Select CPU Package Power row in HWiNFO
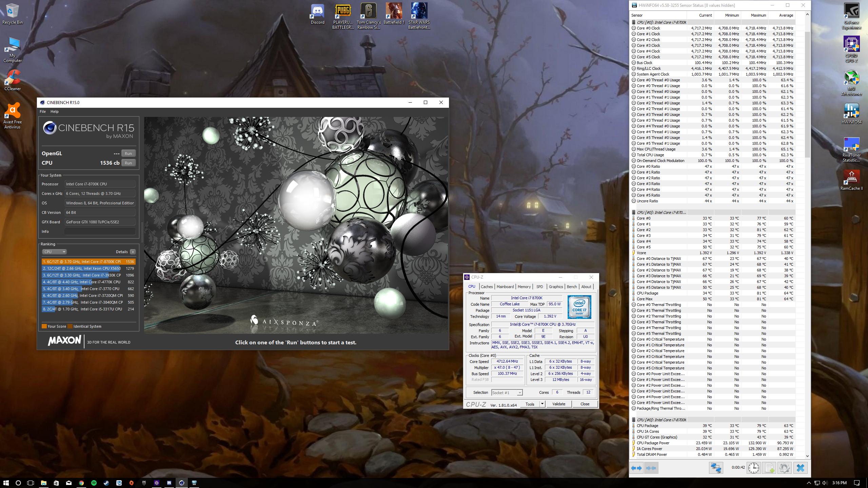Image resolution: width=868 pixels, height=488 pixels. tap(713, 443)
